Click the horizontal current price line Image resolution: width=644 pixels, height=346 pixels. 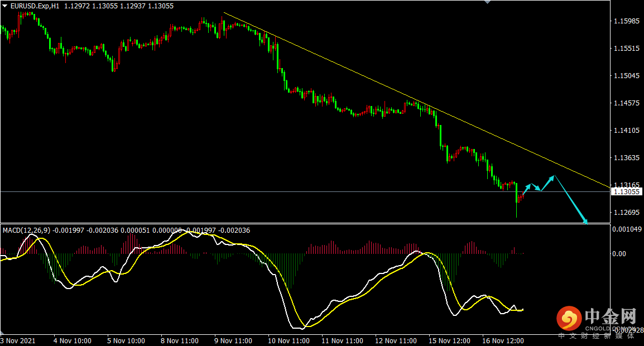tap(279, 191)
